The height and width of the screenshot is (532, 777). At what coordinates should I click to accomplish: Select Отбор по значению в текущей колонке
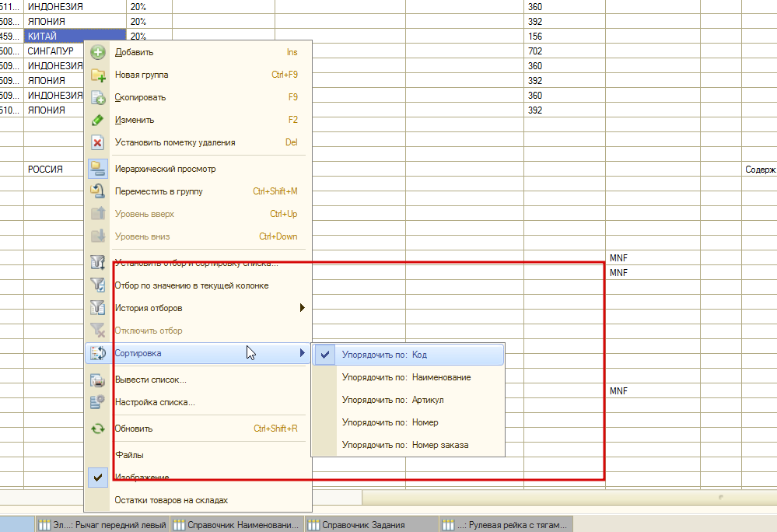pos(198,285)
